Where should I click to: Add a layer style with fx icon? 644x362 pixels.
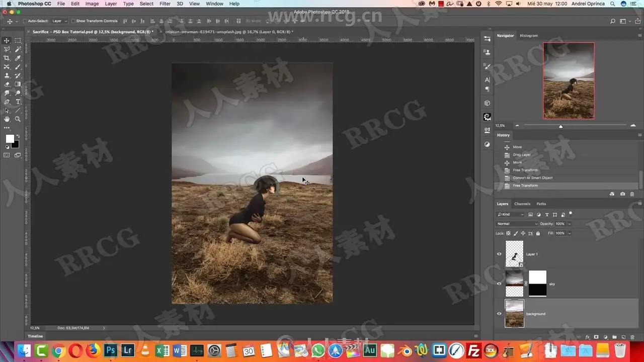point(587,337)
